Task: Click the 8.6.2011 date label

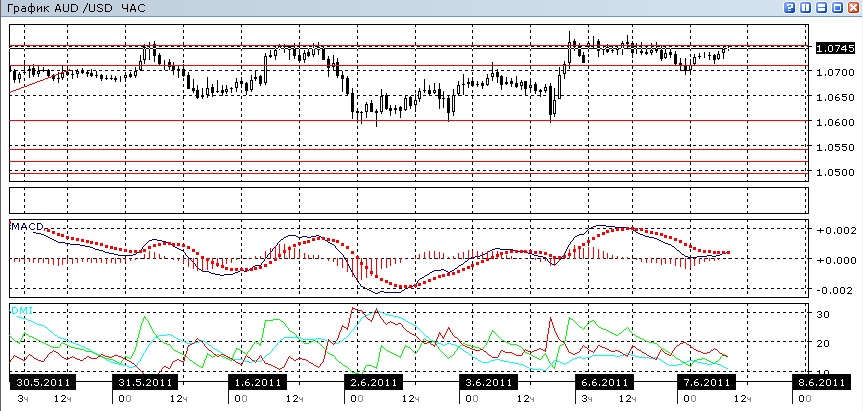Action: 820,382
